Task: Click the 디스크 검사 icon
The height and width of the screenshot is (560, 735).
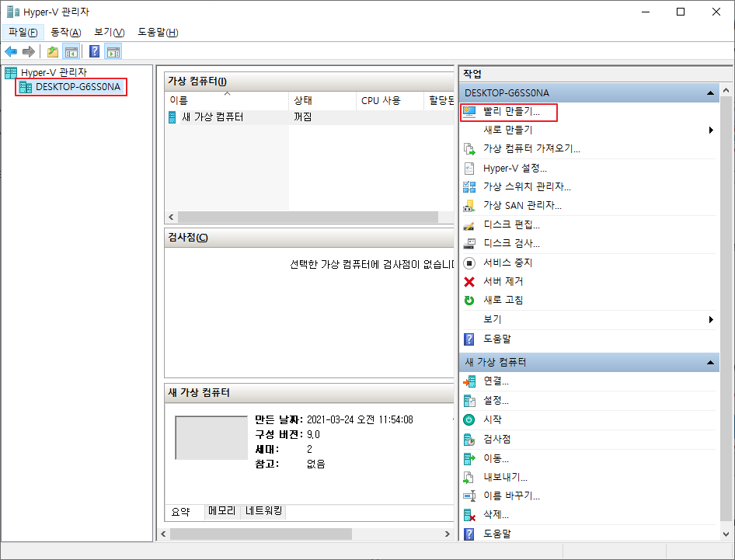Action: click(469, 244)
